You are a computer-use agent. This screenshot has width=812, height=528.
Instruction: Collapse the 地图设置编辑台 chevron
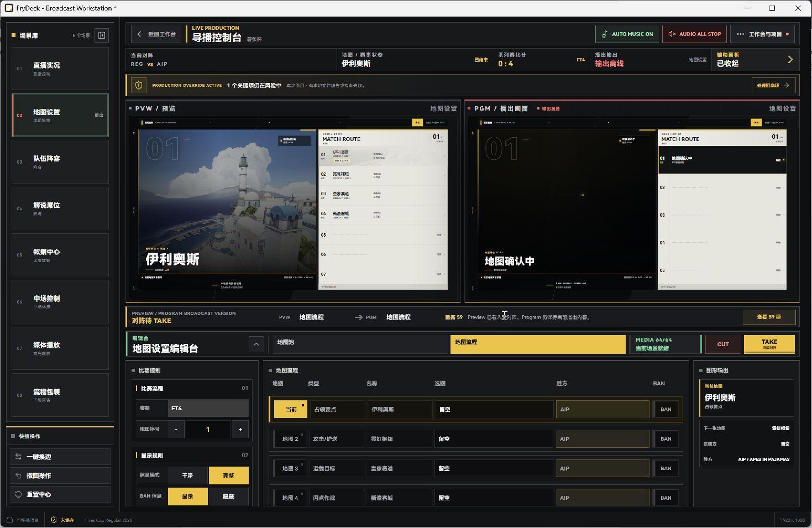(x=256, y=344)
